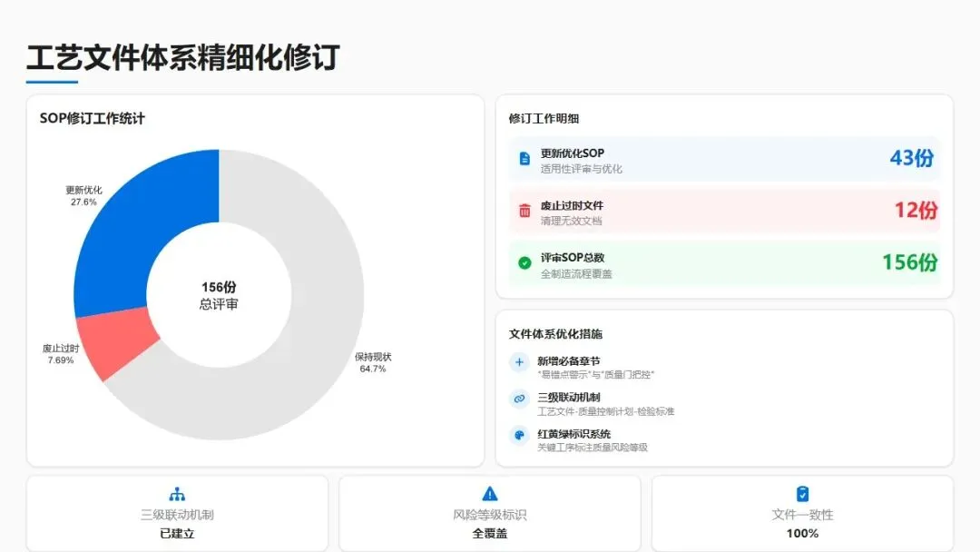The width and height of the screenshot is (980, 552).
Task: Click the 适用性评审与优化 subtitle
Action: tap(582, 169)
